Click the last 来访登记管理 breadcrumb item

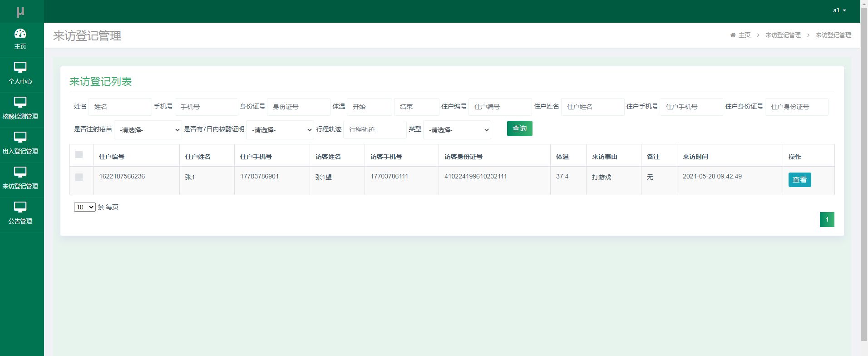(833, 35)
